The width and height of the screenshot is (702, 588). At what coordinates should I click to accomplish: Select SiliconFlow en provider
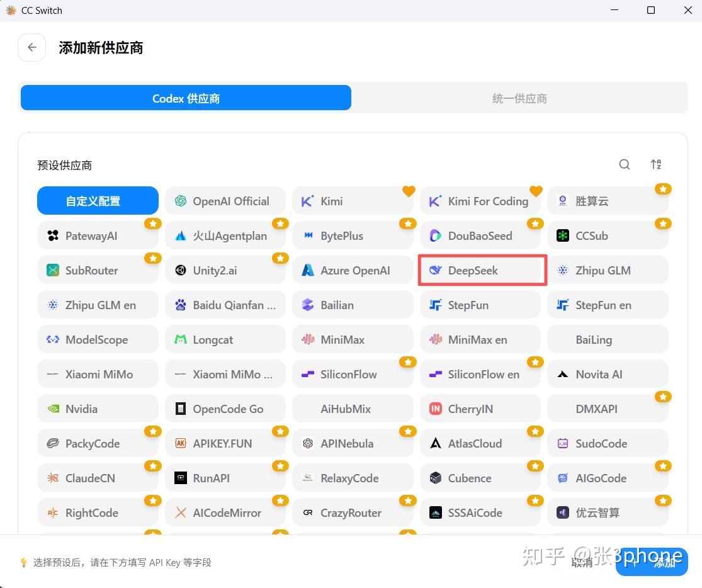[480, 374]
